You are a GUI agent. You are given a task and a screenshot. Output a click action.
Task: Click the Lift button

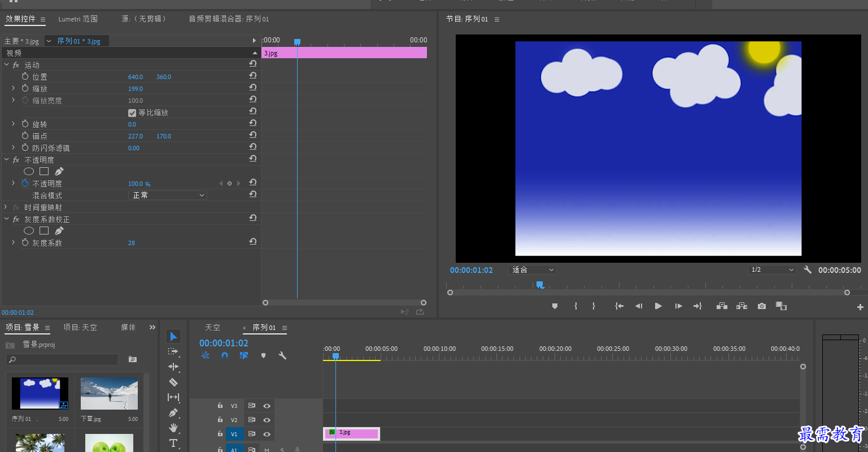722,306
